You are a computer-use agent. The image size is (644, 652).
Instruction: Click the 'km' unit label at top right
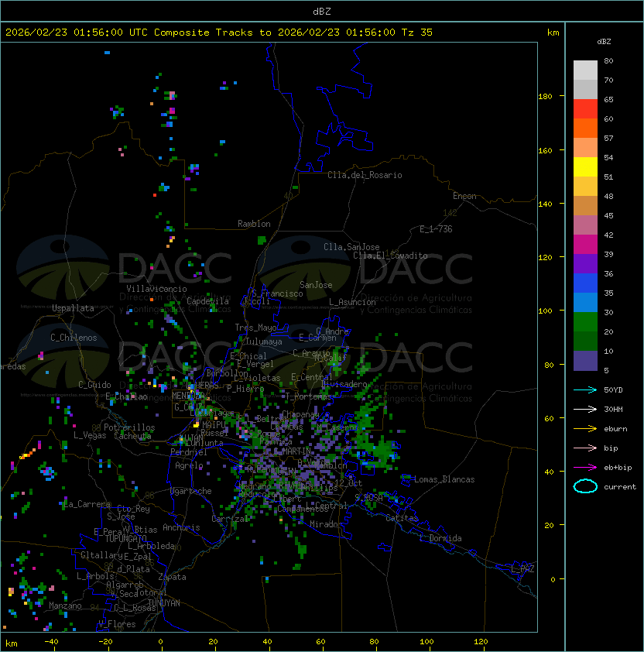click(x=553, y=33)
